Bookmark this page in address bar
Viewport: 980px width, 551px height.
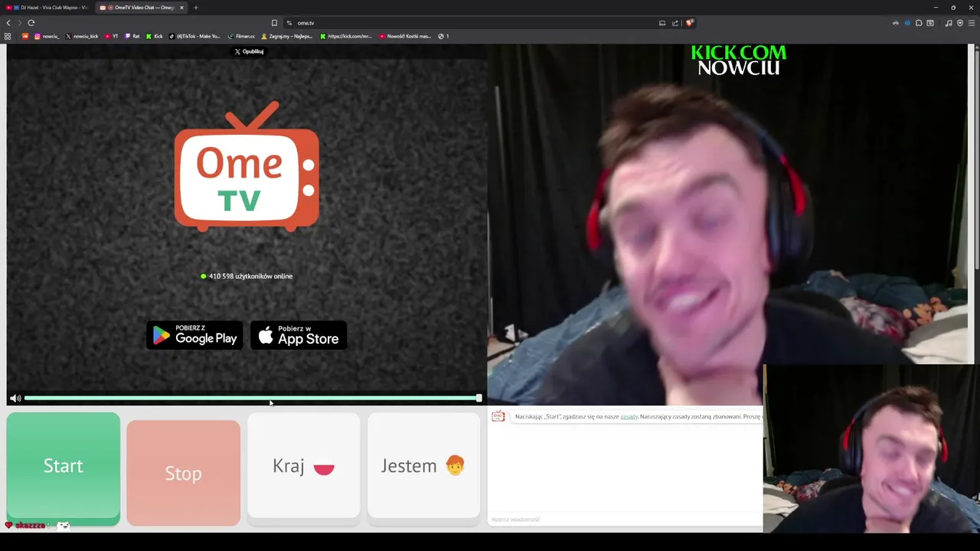point(274,23)
